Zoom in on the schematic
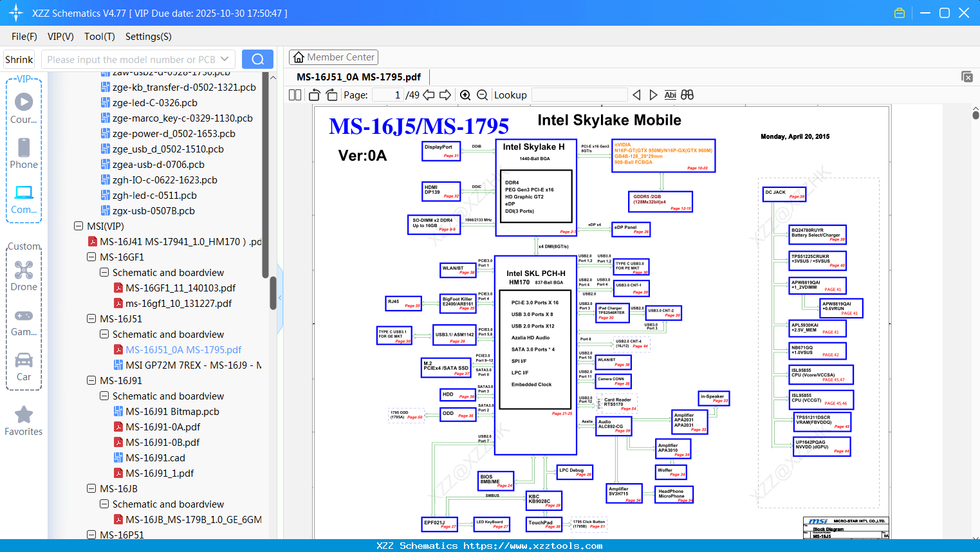Viewport: 980px width, 552px height. tap(465, 95)
